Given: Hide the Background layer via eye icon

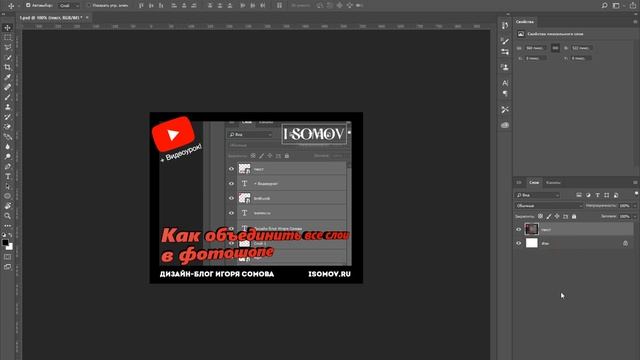Looking at the screenshot, I should tap(518, 243).
